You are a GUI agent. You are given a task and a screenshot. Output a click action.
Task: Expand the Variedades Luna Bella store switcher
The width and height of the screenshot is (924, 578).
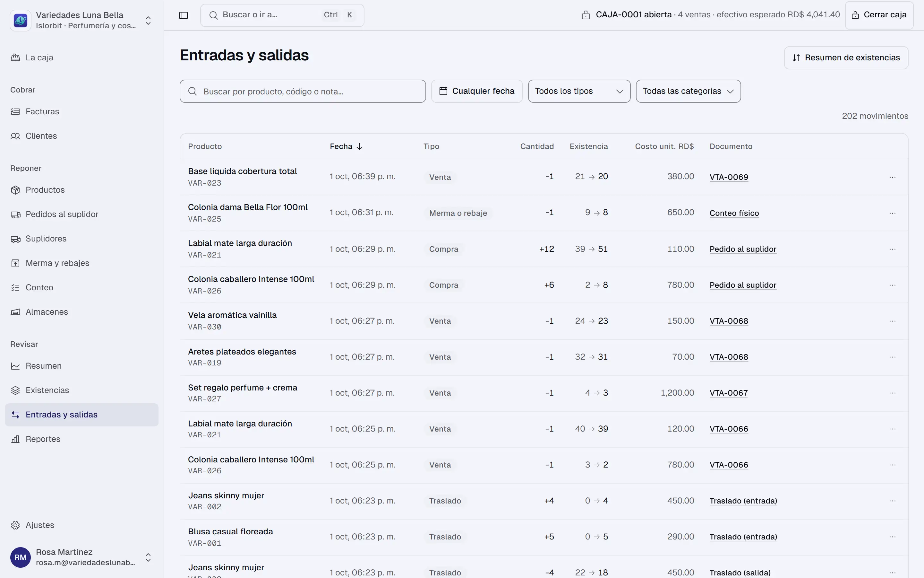[148, 20]
